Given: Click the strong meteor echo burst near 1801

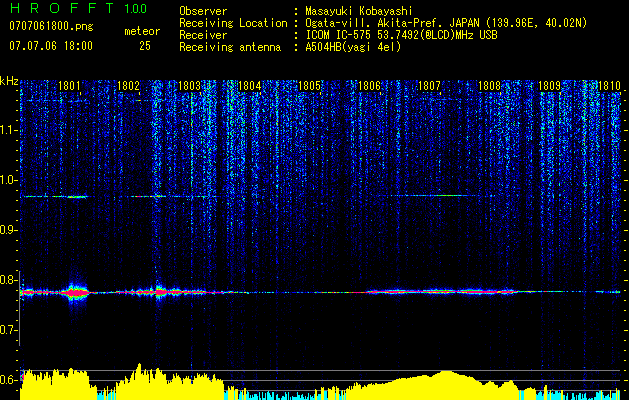Looking at the screenshot, I should [x=76, y=292].
